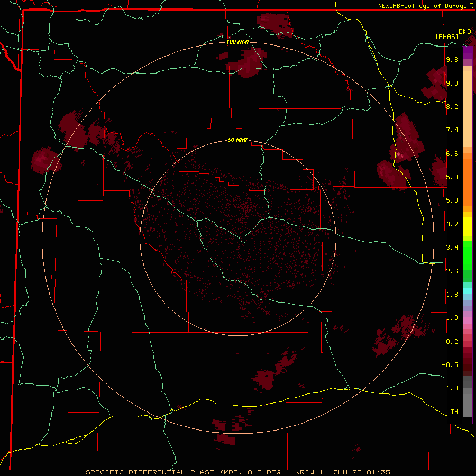Pick the light peach band on the color bar
The width and height of the screenshot is (476, 476).
(x=467, y=108)
